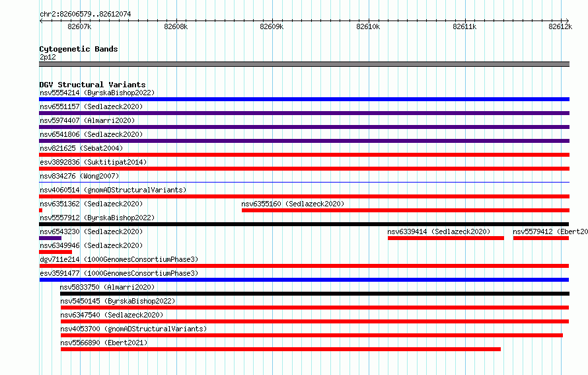
Task: Click the red bar under nsv6339414
Action: coord(446,238)
